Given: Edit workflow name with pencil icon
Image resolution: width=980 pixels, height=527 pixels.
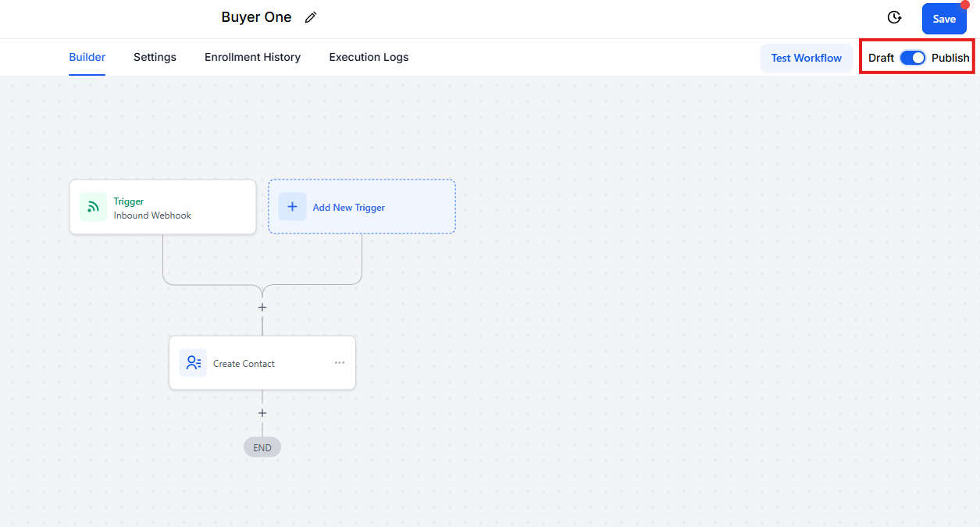Looking at the screenshot, I should pos(311,18).
